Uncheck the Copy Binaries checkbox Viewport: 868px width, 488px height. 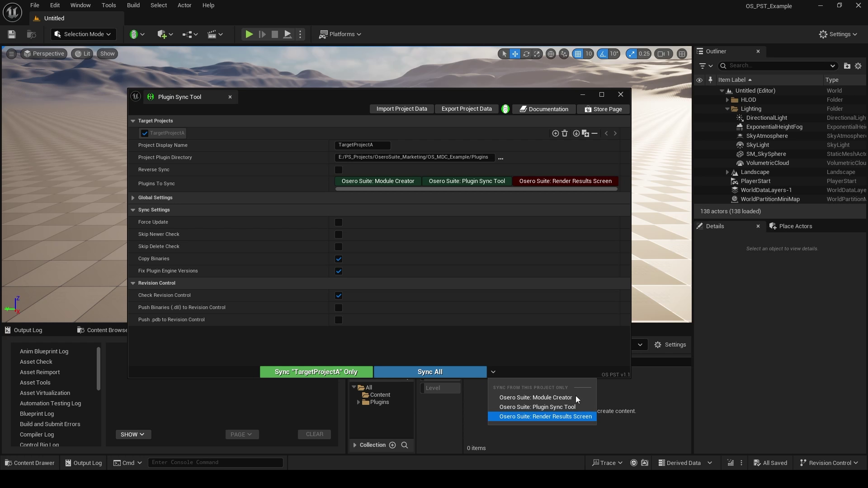pyautogui.click(x=339, y=259)
